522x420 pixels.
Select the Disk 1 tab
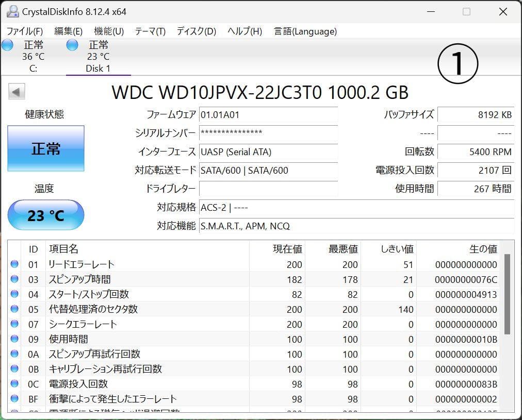[98, 57]
